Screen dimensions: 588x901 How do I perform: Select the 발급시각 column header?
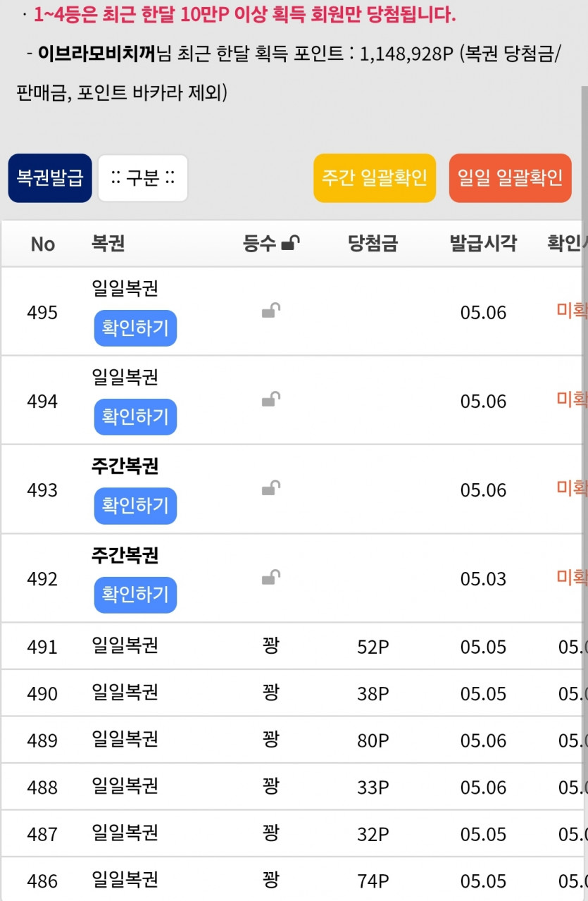pos(483,244)
